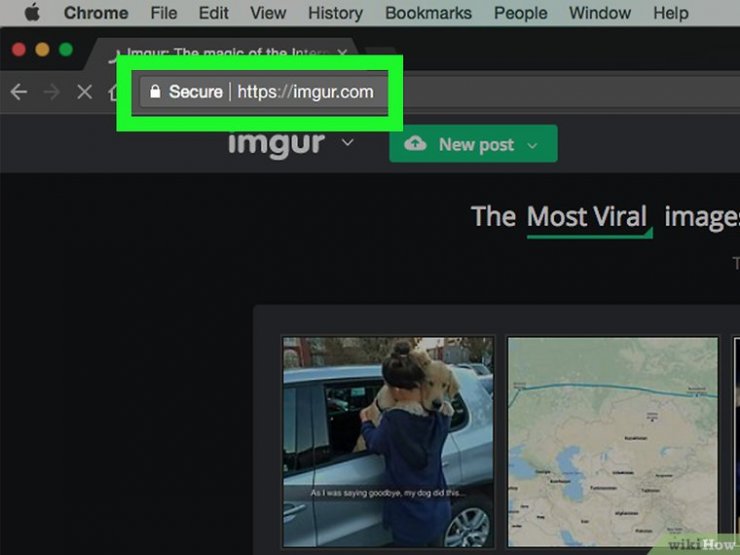Open the People menu
Image resolution: width=740 pixels, height=555 pixels.
pos(520,13)
